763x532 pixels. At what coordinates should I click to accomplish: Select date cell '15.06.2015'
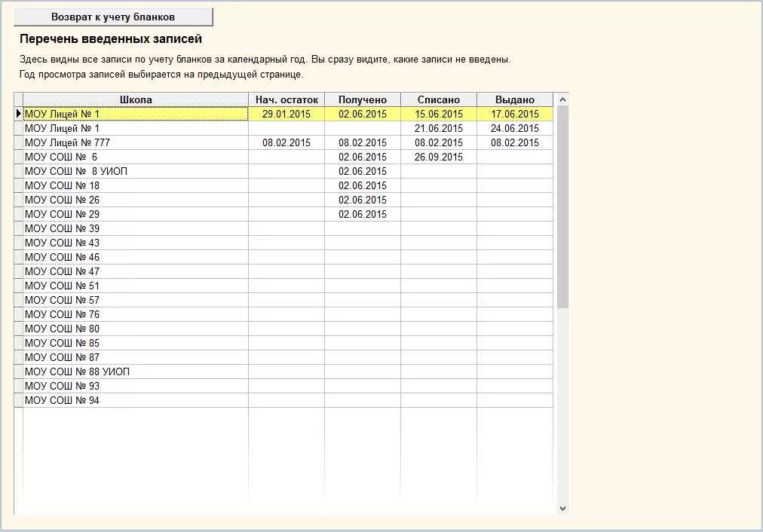pyautogui.click(x=439, y=115)
